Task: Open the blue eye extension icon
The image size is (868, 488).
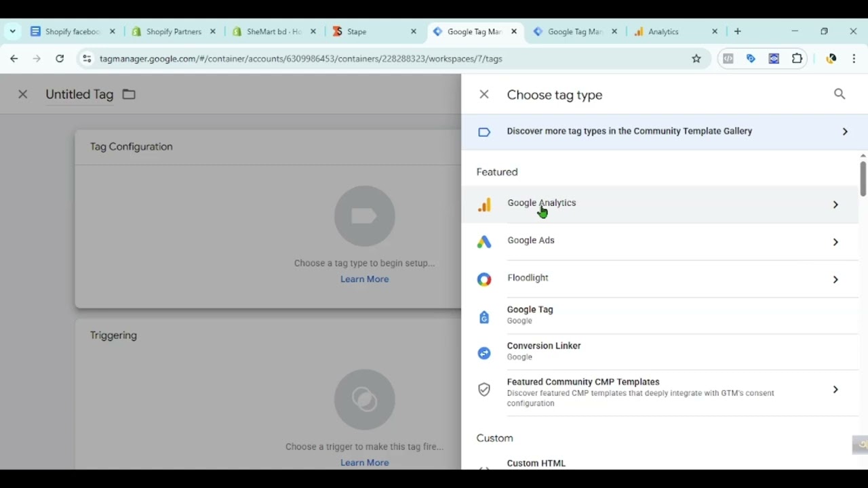Action: 774,59
